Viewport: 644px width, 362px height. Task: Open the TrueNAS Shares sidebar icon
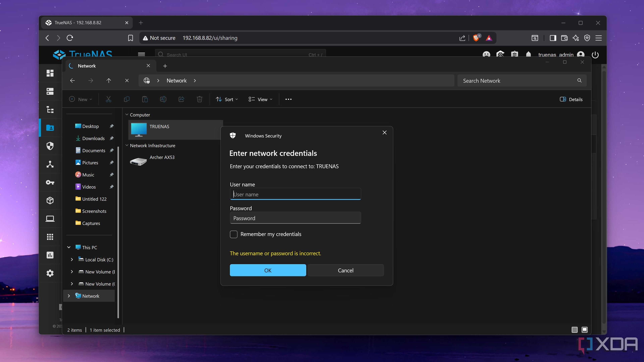tap(50, 128)
